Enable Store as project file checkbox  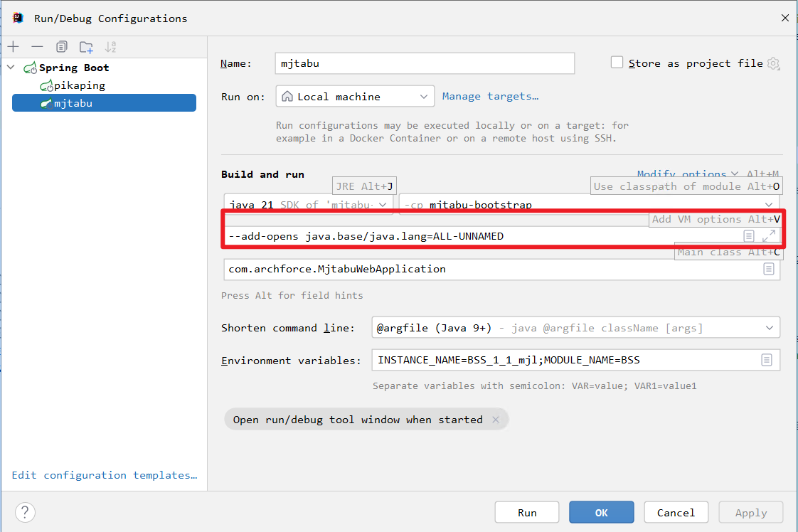617,63
